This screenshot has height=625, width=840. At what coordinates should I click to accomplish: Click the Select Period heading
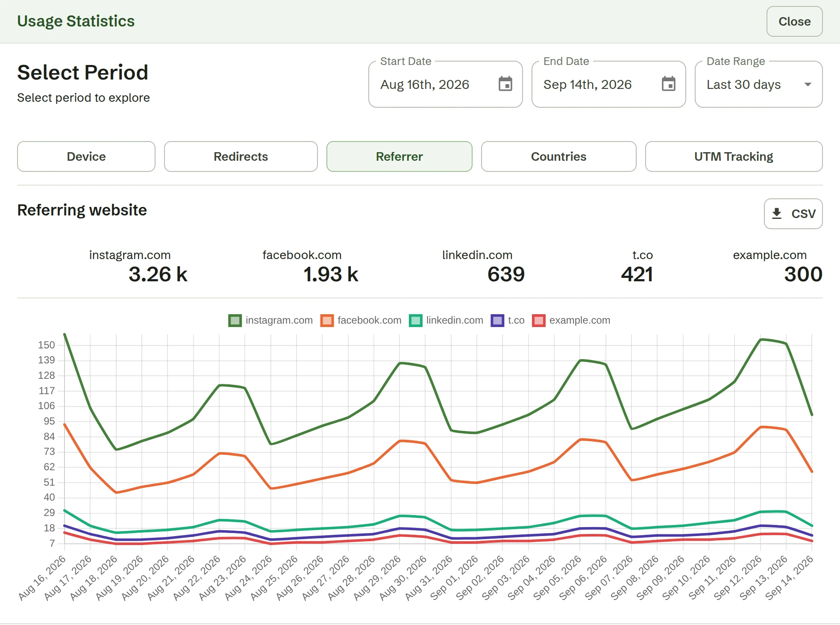83,72
